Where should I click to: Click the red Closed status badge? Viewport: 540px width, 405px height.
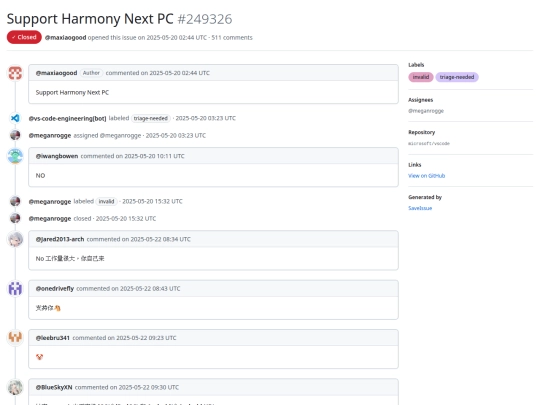click(x=24, y=37)
